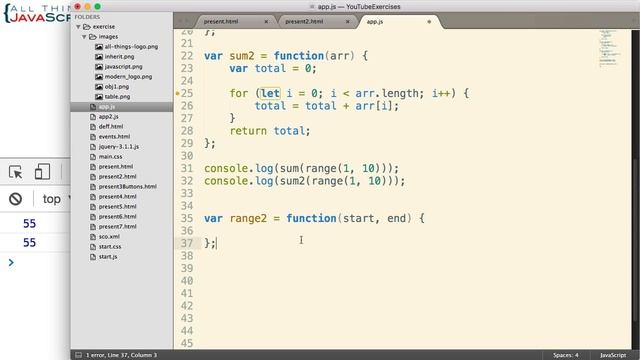
Task: Open obj1.png in the sidebar
Action: 116,87
